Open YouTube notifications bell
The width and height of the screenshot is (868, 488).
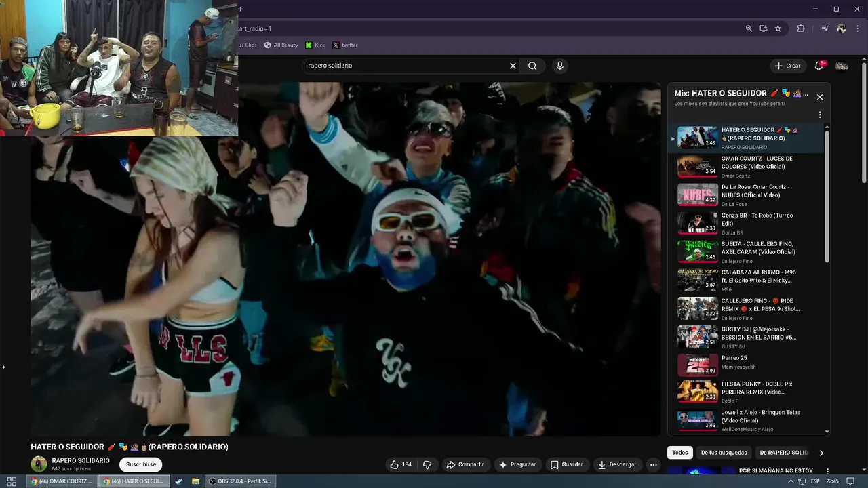coord(818,66)
